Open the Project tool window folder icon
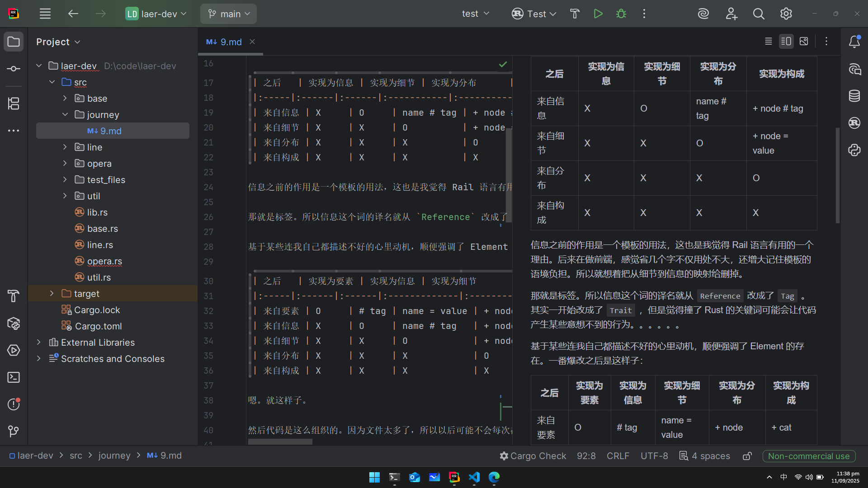 pyautogui.click(x=14, y=42)
